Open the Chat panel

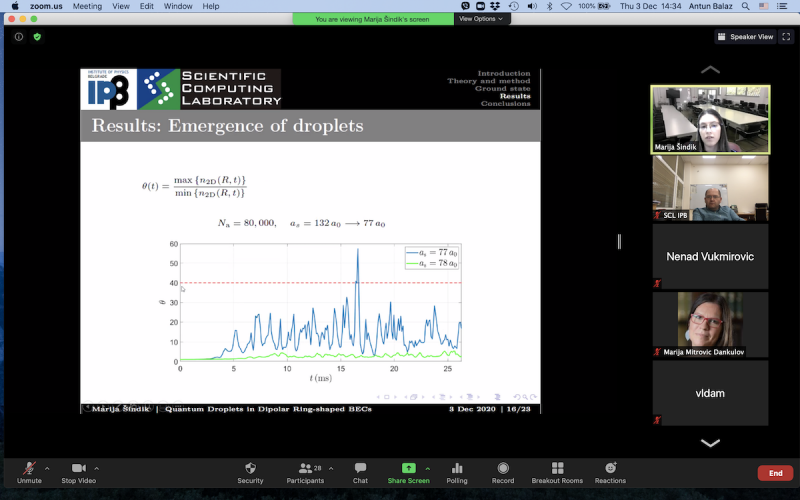click(360, 468)
